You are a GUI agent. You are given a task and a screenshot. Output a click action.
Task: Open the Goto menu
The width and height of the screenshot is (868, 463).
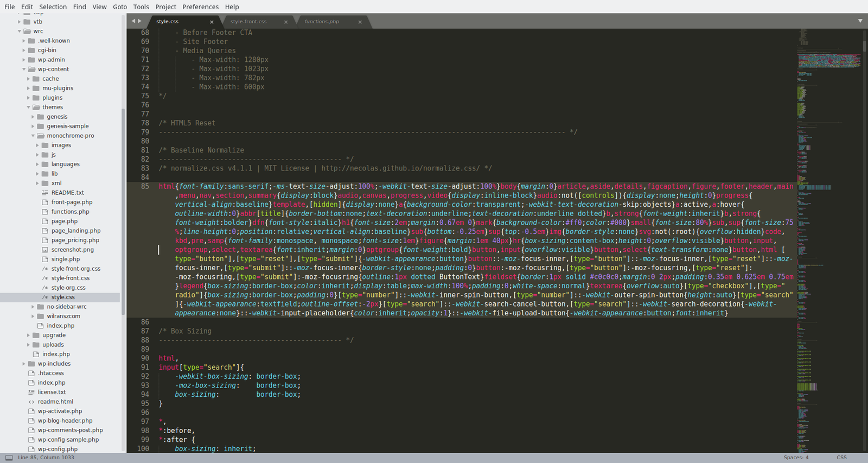coord(120,7)
